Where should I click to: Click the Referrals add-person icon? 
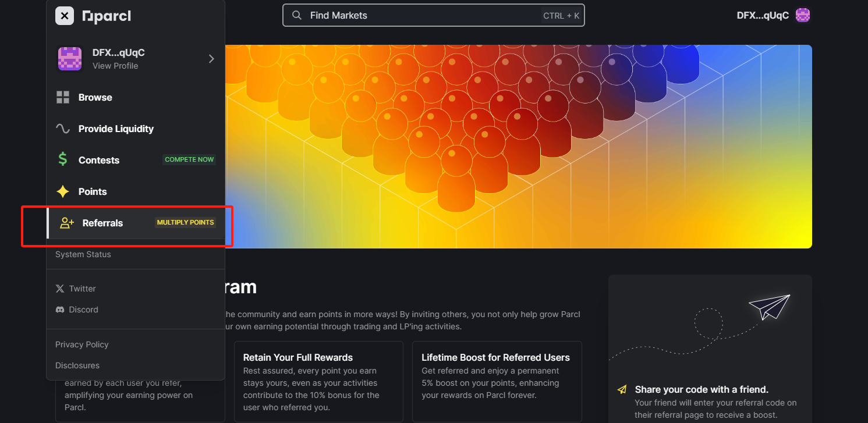point(67,223)
